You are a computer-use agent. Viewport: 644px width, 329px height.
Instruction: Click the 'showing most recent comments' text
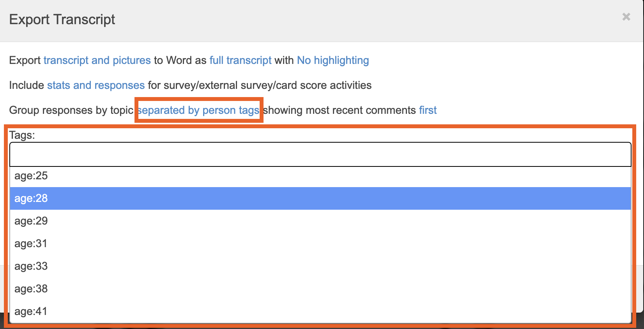coord(340,110)
